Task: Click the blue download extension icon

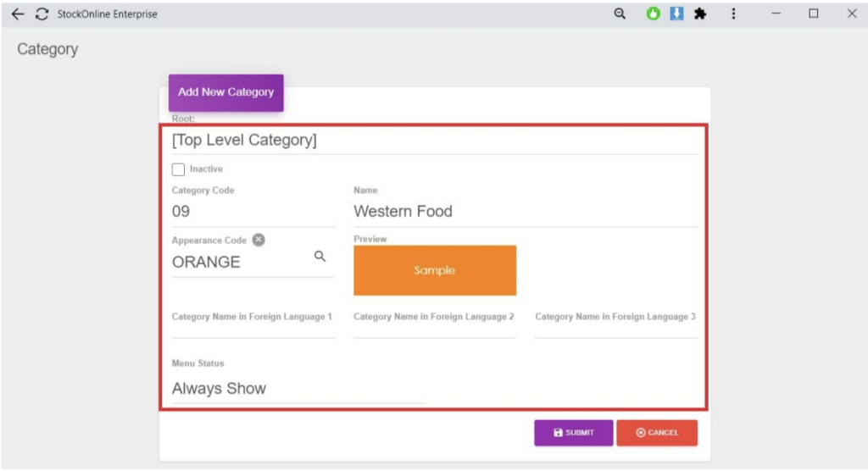Action: tap(676, 14)
